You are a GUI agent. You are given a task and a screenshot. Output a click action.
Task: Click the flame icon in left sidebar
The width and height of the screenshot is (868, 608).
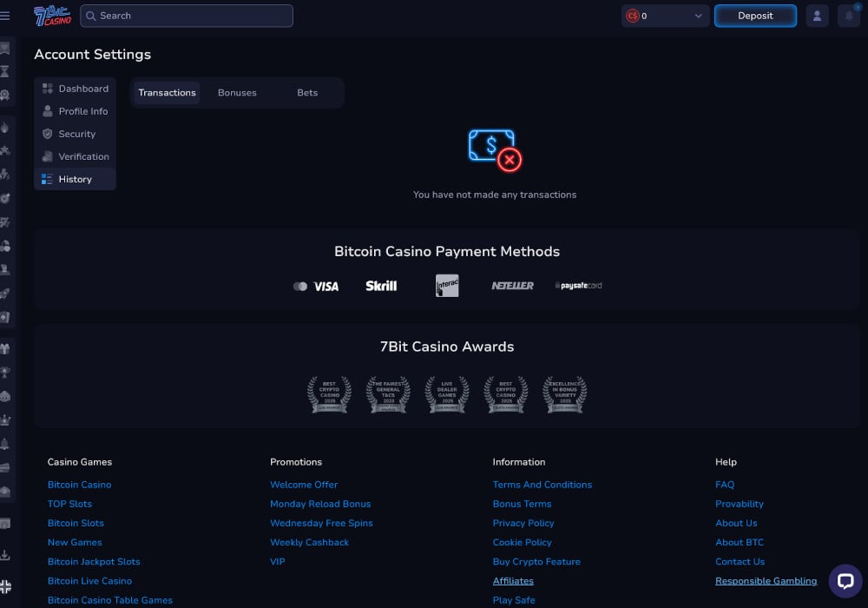(5, 127)
